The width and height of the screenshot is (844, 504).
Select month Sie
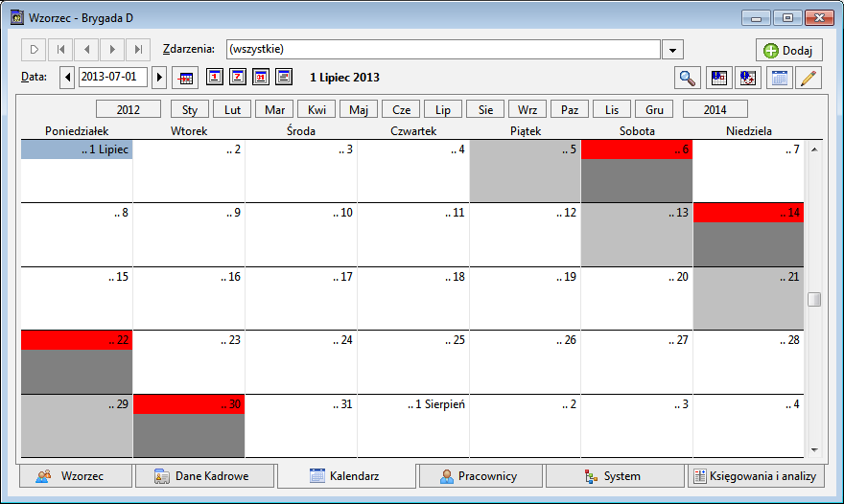[485, 109]
